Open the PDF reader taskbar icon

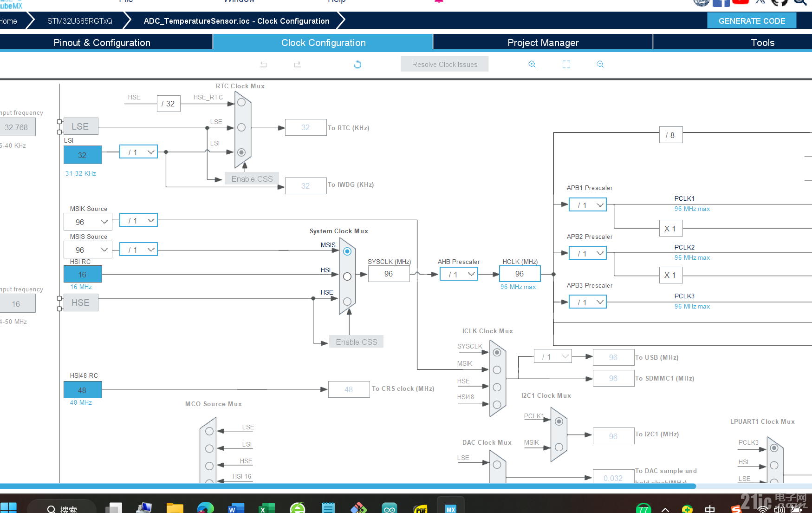[x=420, y=508]
